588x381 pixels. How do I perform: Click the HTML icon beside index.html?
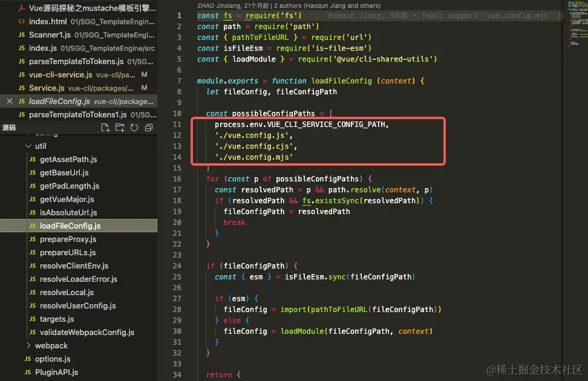(22, 22)
